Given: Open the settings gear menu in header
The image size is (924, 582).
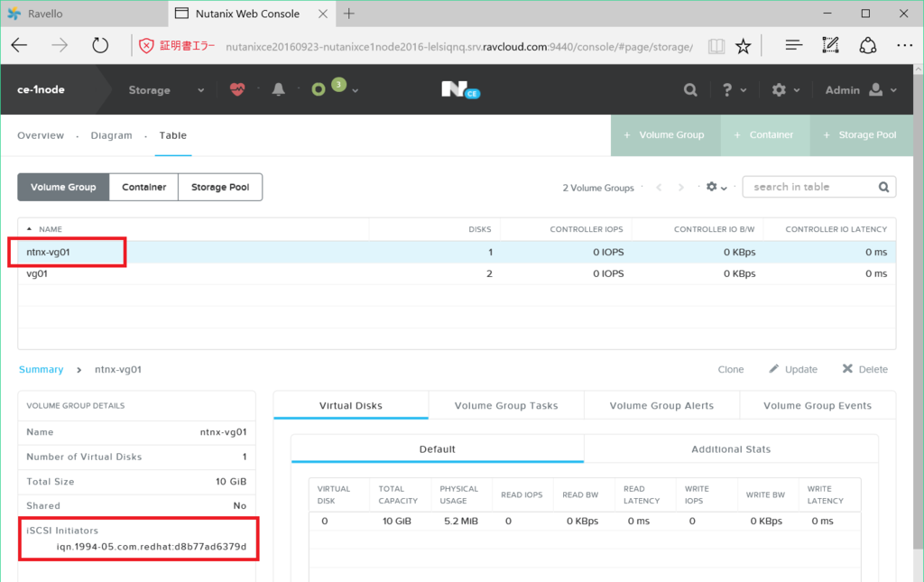Looking at the screenshot, I should click(x=786, y=89).
